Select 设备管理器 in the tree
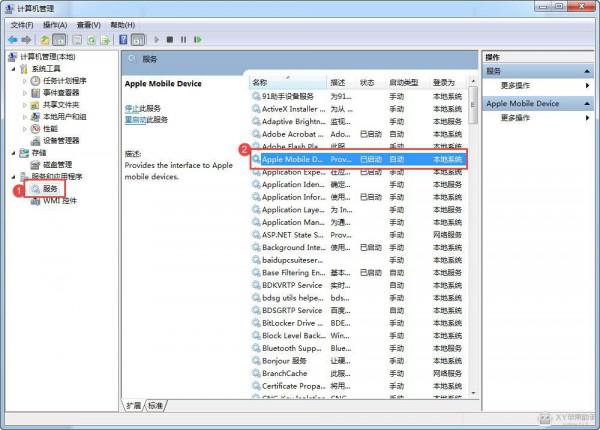This screenshot has width=600, height=430. click(x=61, y=141)
